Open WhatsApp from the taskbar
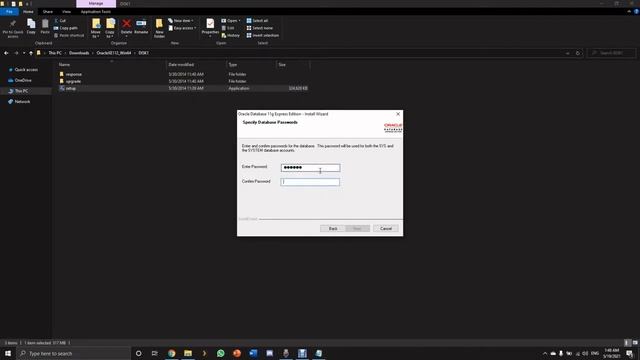The width and height of the screenshot is (640, 360). click(220, 353)
